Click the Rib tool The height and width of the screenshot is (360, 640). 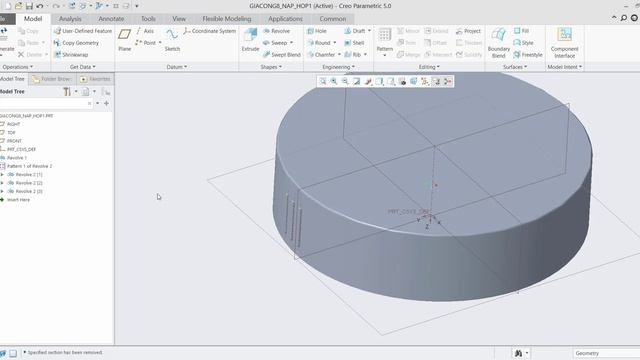pyautogui.click(x=353, y=55)
